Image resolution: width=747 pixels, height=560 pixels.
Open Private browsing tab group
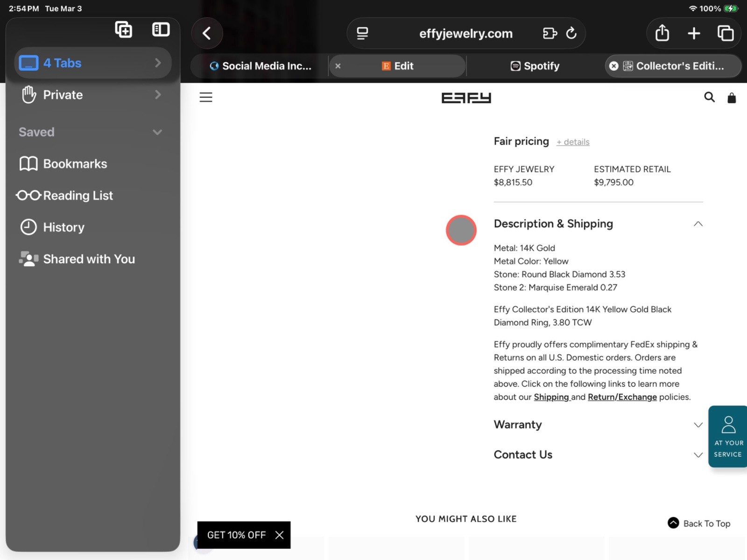tap(93, 95)
